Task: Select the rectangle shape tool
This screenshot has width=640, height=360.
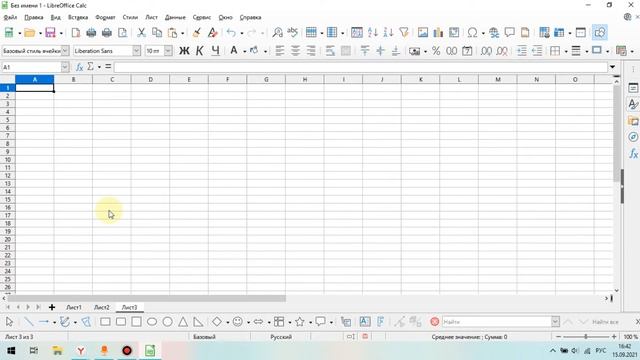Action: [105, 322]
